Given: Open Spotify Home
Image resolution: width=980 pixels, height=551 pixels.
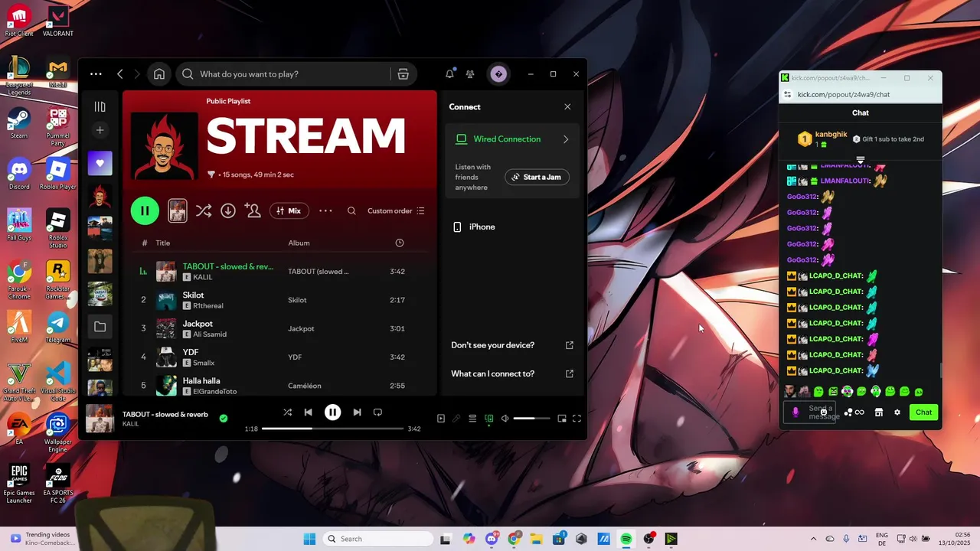Looking at the screenshot, I should click(x=158, y=74).
